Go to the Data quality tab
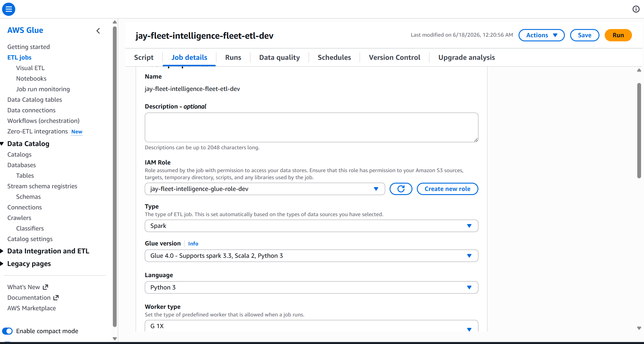This screenshot has width=644, height=344. click(279, 57)
